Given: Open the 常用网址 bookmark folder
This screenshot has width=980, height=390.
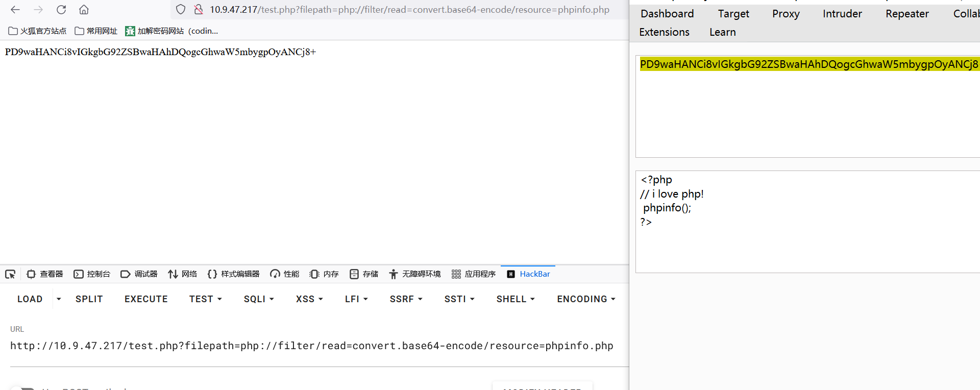Looking at the screenshot, I should pyautogui.click(x=96, y=31).
